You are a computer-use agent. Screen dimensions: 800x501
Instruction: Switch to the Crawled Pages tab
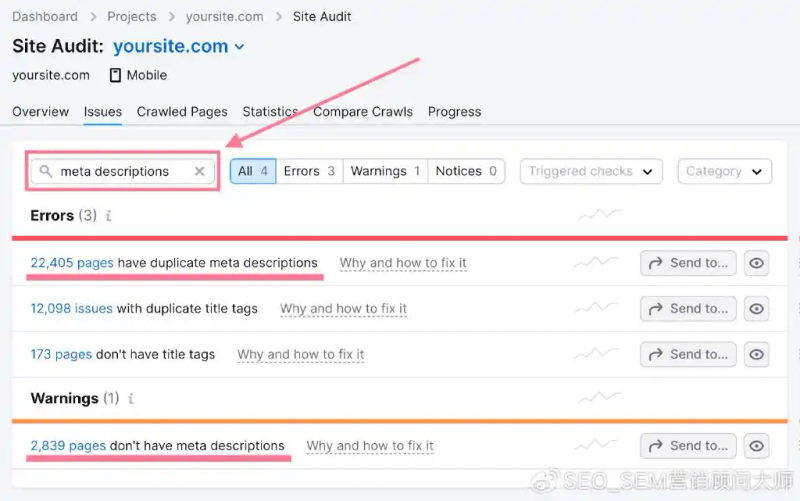(182, 112)
